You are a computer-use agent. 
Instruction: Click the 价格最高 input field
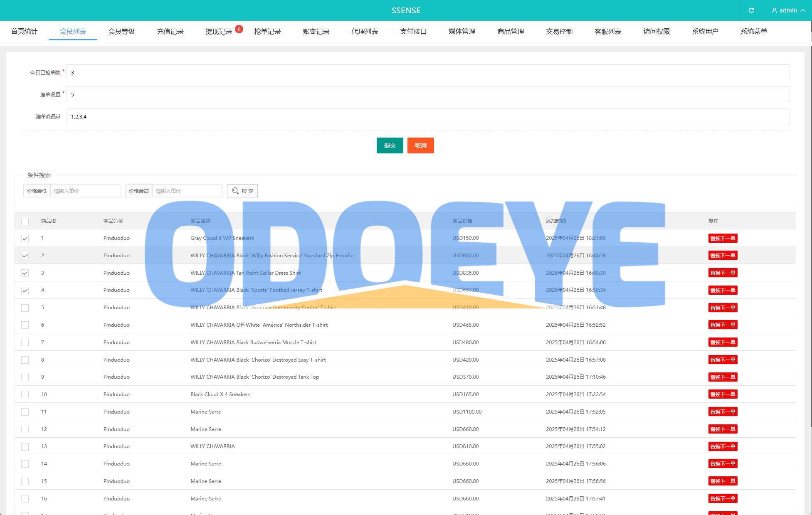tap(187, 191)
